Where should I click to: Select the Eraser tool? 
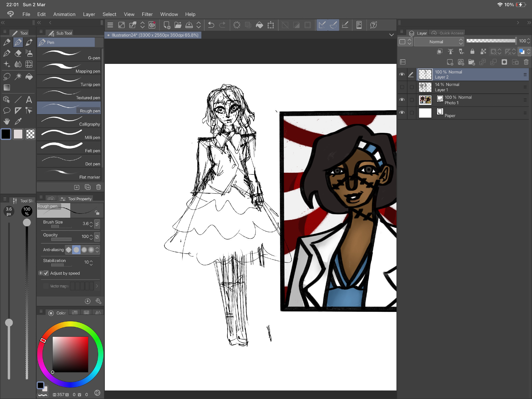(18, 53)
